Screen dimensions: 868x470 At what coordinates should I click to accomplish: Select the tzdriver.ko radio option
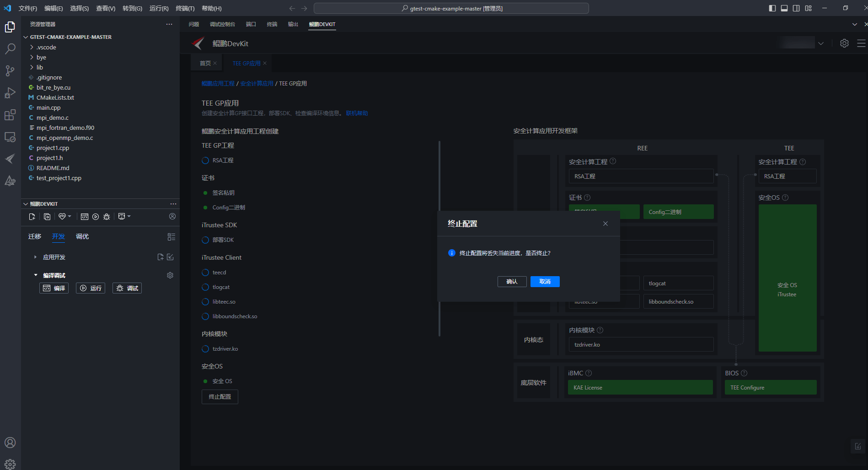click(205, 349)
